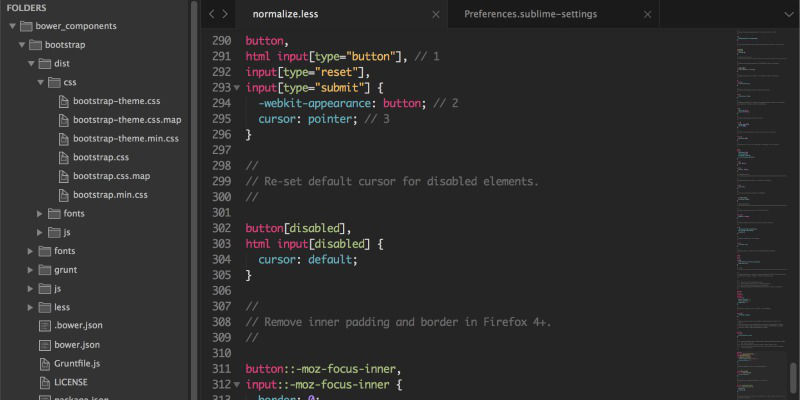Click the minimap code overview

[760, 214]
